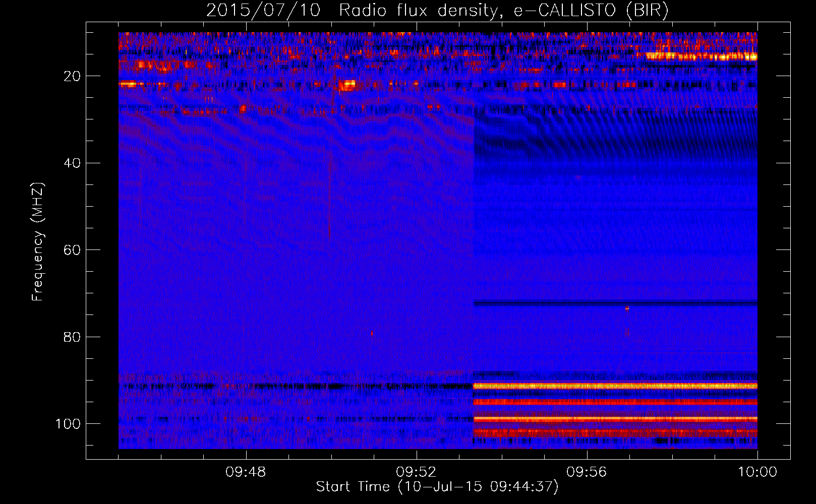Click the 'Frequency (MHZ)' axis label

point(38,242)
